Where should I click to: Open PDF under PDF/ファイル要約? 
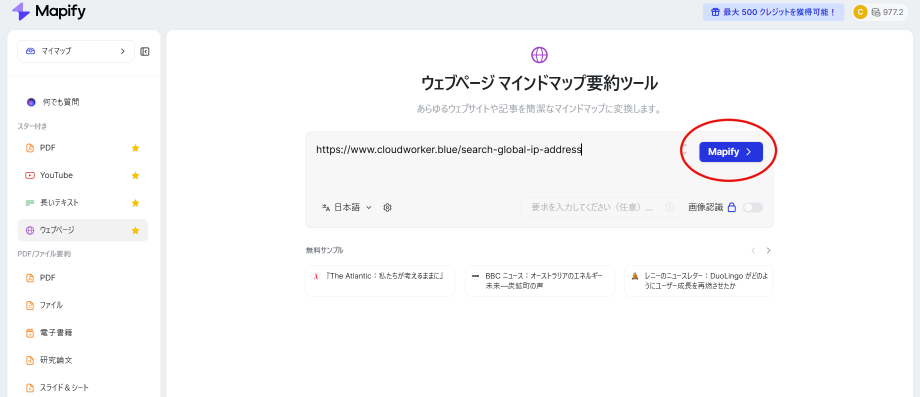pyautogui.click(x=83, y=277)
